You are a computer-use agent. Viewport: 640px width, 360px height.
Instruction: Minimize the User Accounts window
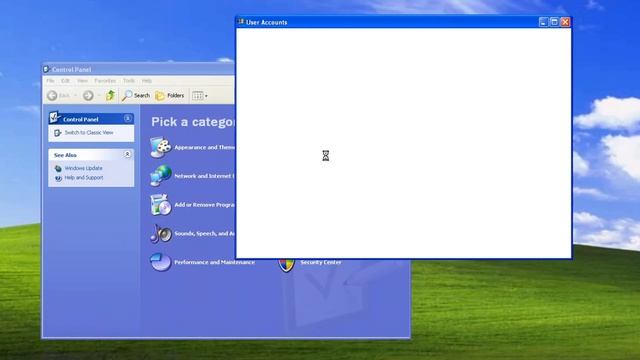(543, 22)
